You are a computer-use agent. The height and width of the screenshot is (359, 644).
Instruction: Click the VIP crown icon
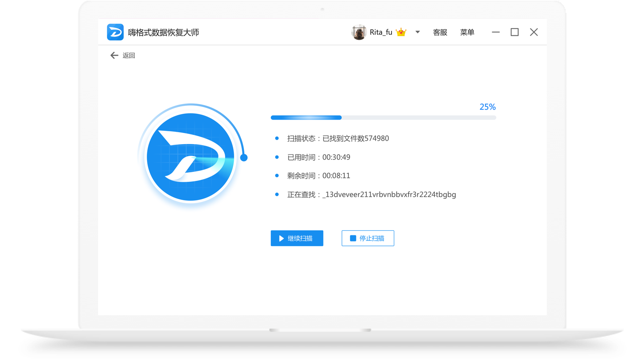(x=401, y=32)
